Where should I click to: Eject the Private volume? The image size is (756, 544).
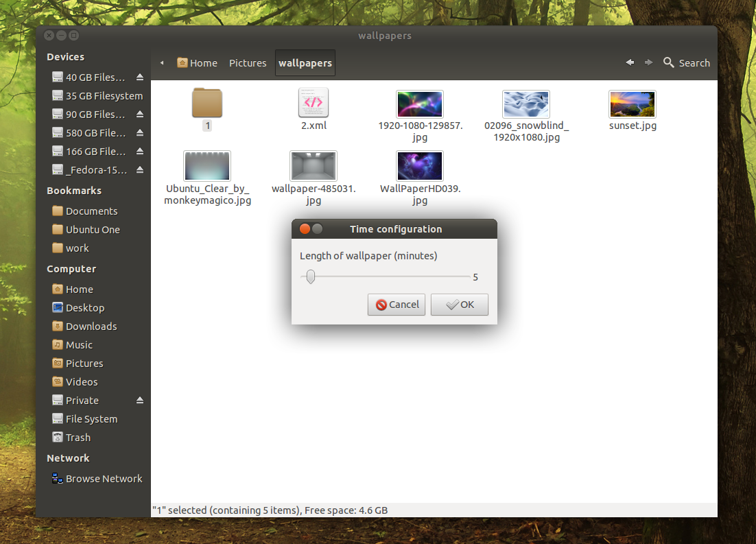coord(141,400)
